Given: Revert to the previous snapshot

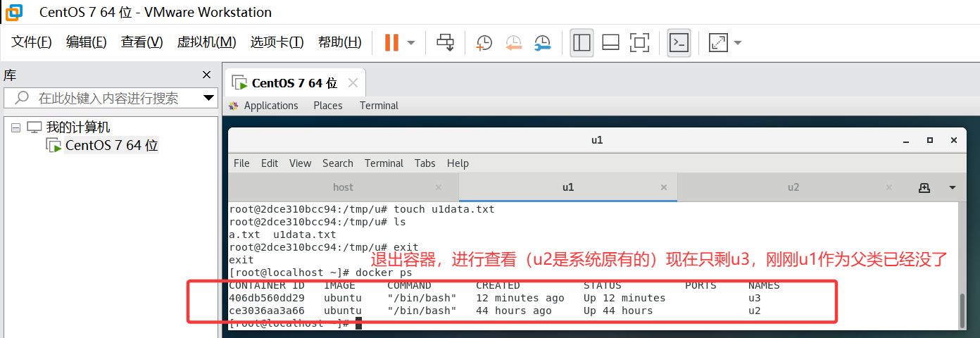Looking at the screenshot, I should tap(513, 42).
